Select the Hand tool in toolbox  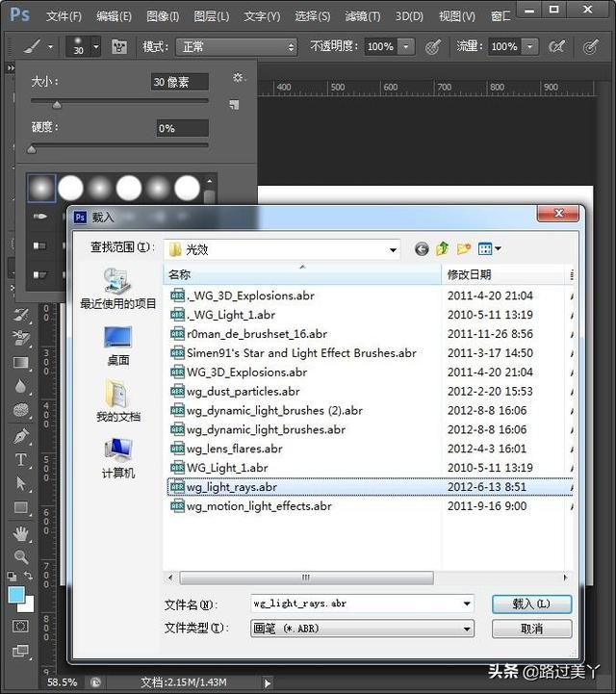click(21, 534)
